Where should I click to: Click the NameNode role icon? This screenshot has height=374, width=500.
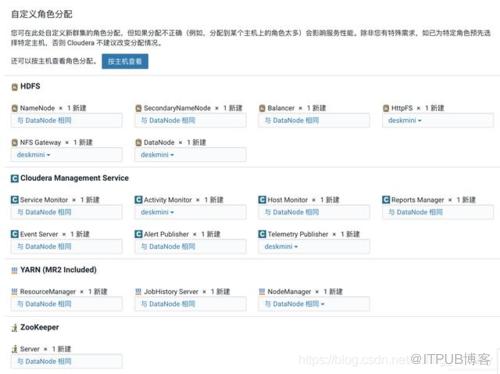pyautogui.click(x=15, y=108)
